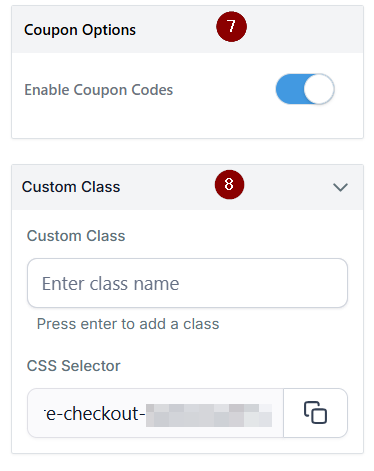Screen dimensions: 374x471
Task: Disable coupon codes via the blue switch track
Action: tap(289, 89)
